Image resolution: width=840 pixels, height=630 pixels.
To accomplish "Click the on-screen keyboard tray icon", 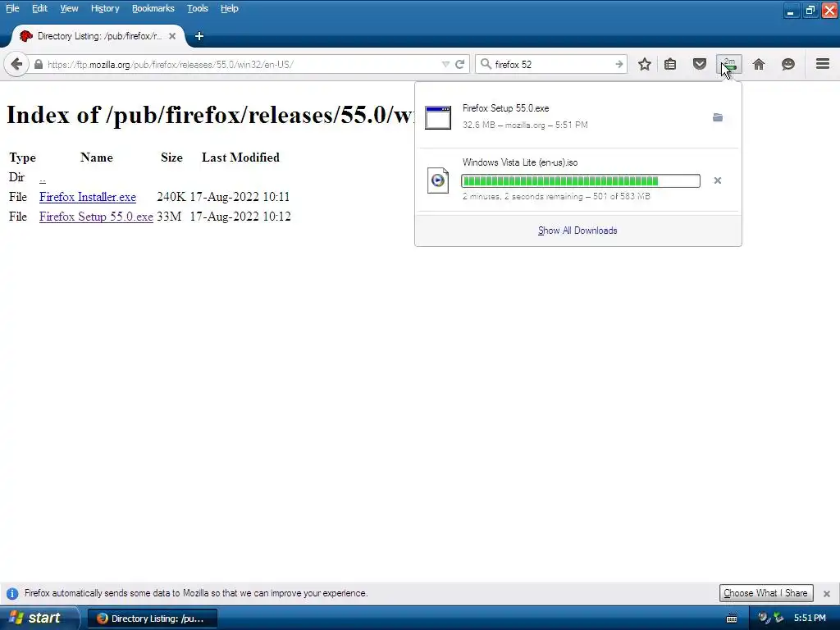I will [732, 619].
